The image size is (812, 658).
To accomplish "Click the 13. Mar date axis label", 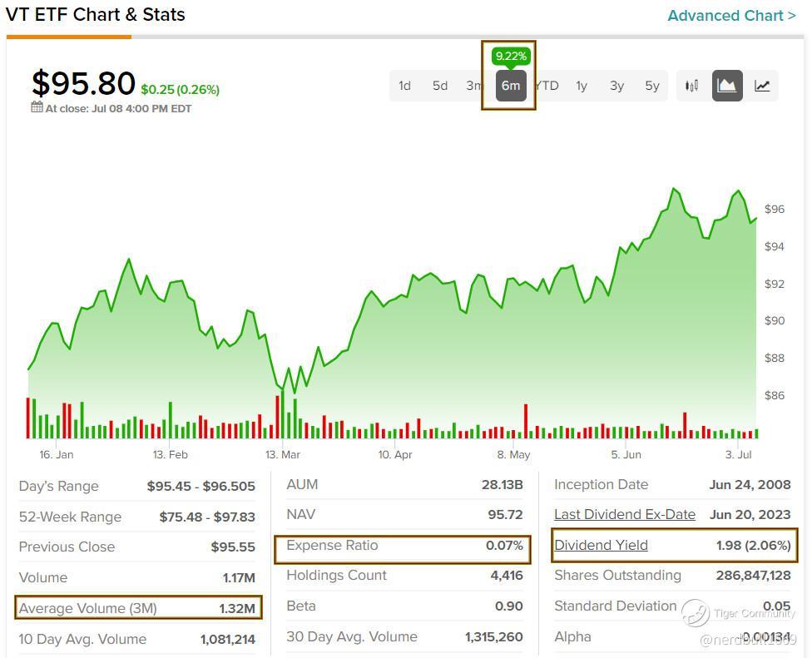I will tap(283, 454).
